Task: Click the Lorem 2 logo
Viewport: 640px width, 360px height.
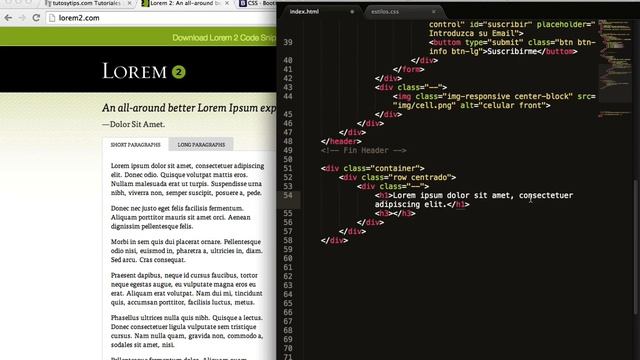Action: pos(144,71)
